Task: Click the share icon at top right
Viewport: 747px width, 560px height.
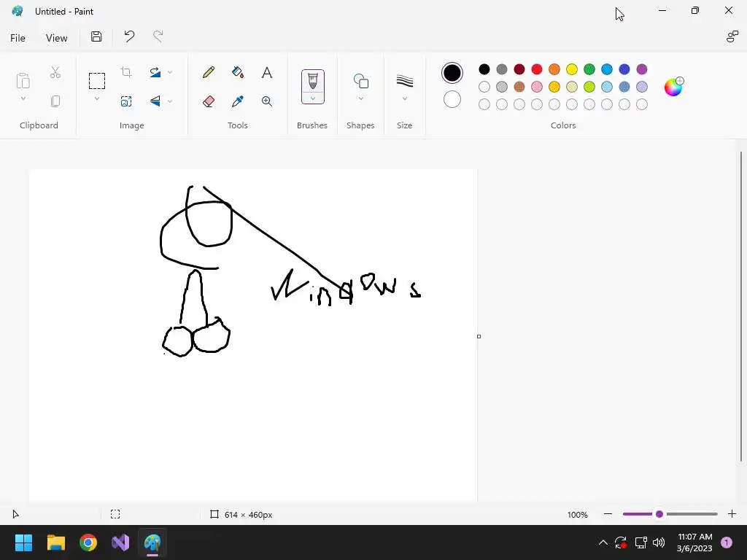Action: point(732,36)
